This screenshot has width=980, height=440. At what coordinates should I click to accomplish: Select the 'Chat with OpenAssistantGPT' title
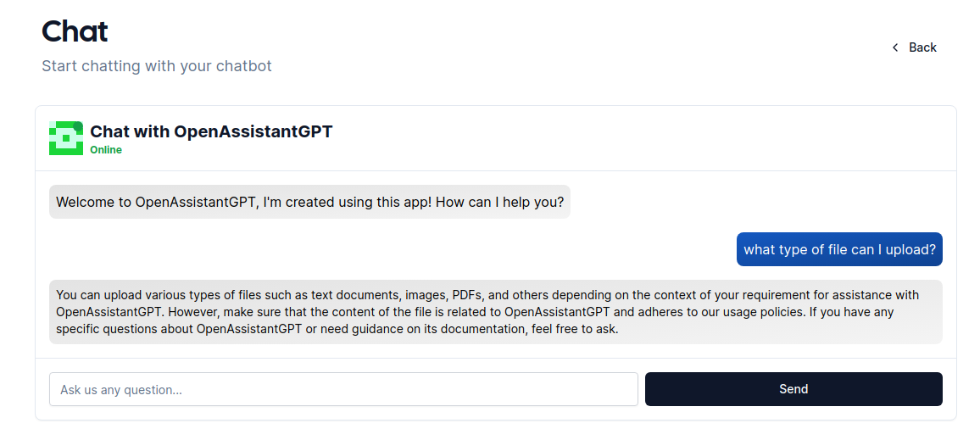[211, 131]
